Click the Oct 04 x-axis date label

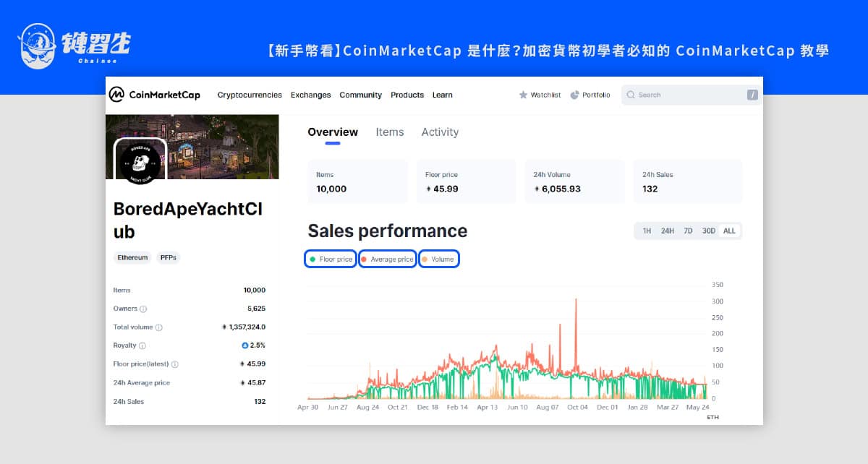(577, 408)
